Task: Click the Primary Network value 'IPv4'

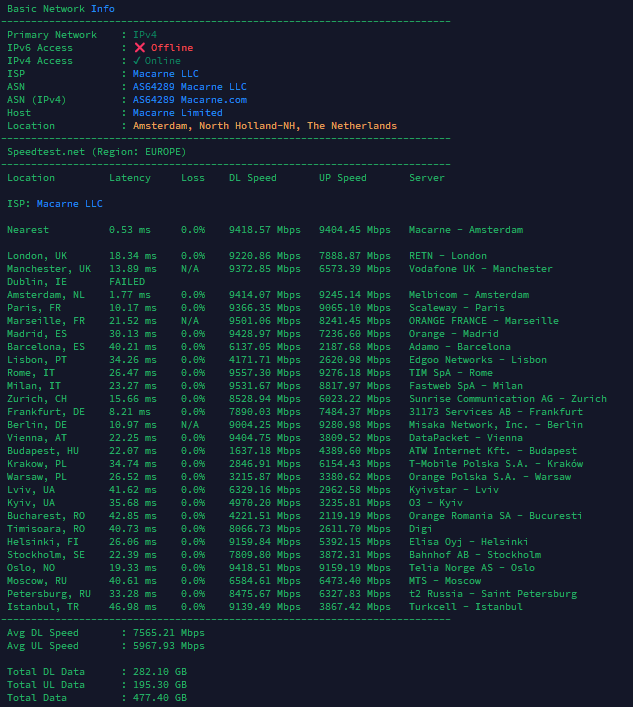Action: point(145,35)
